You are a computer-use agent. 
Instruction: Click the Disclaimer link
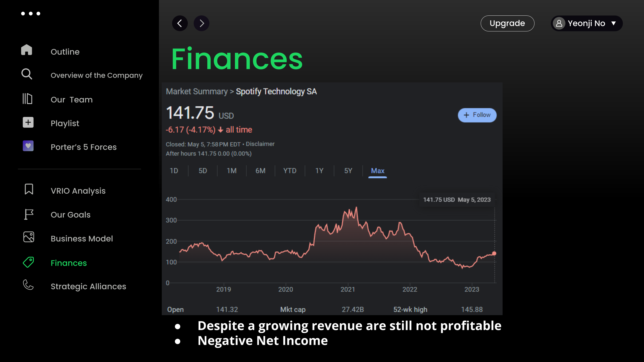pyautogui.click(x=260, y=144)
